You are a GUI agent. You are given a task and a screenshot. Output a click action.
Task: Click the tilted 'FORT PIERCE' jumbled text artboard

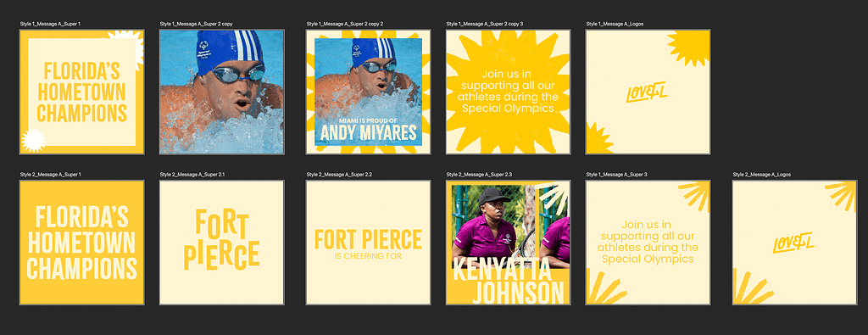point(221,242)
